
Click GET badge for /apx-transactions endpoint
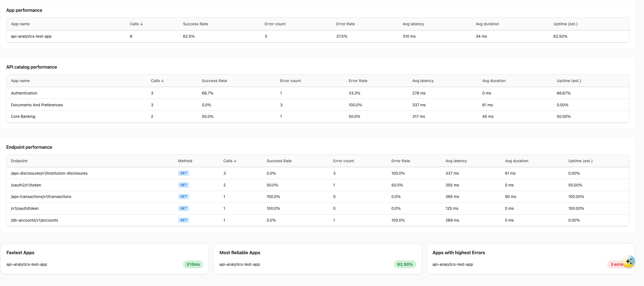[184, 197]
